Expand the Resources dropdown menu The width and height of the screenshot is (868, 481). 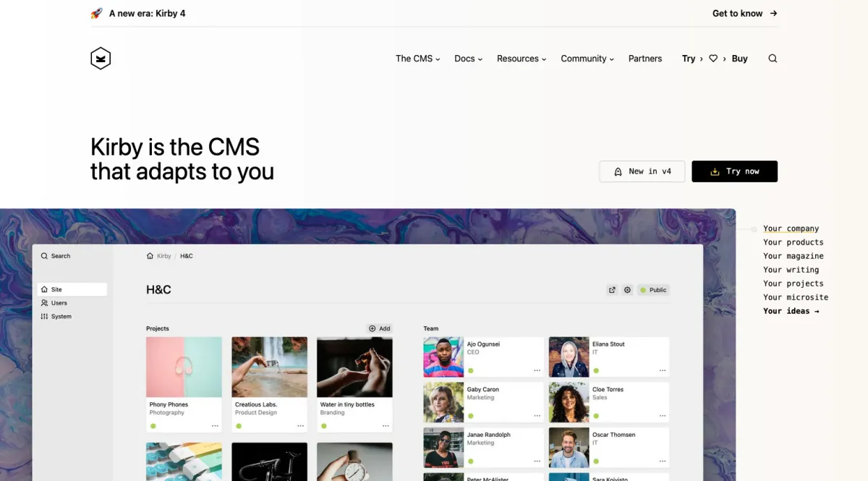click(x=522, y=59)
